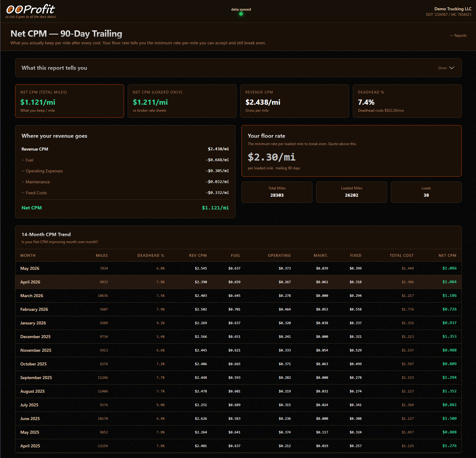Click the Revenue CPM $2.438/mi breakdown value

218,149
